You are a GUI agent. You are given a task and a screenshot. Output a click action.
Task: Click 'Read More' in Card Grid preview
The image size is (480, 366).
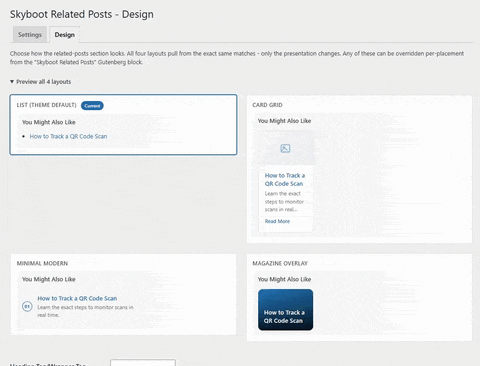(277, 221)
